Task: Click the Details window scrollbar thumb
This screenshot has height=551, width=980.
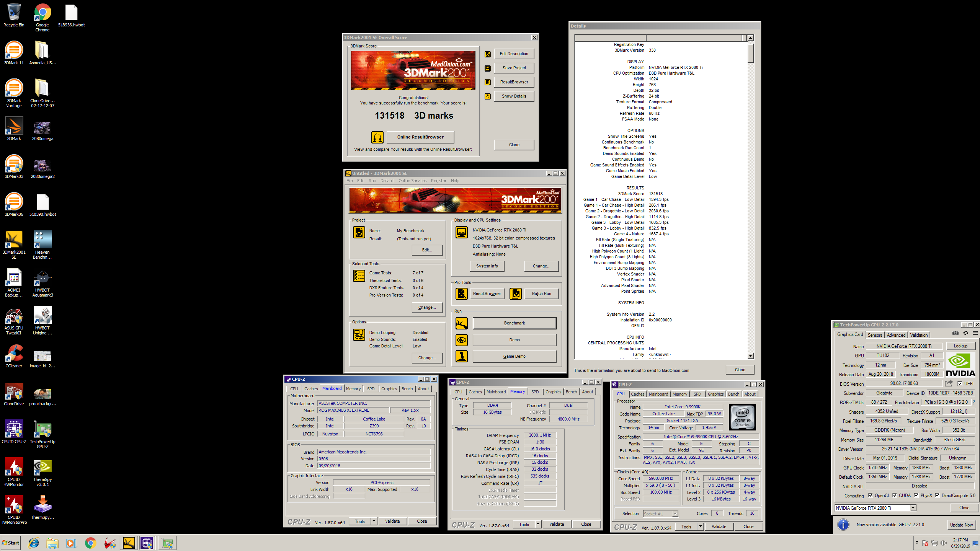Action: pos(750,53)
